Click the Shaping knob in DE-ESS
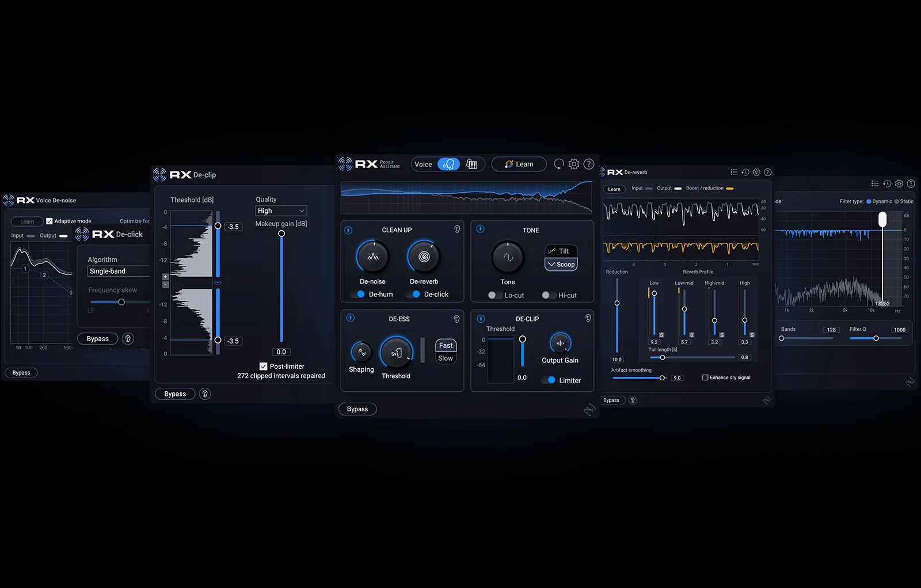This screenshot has height=588, width=921. click(x=361, y=352)
